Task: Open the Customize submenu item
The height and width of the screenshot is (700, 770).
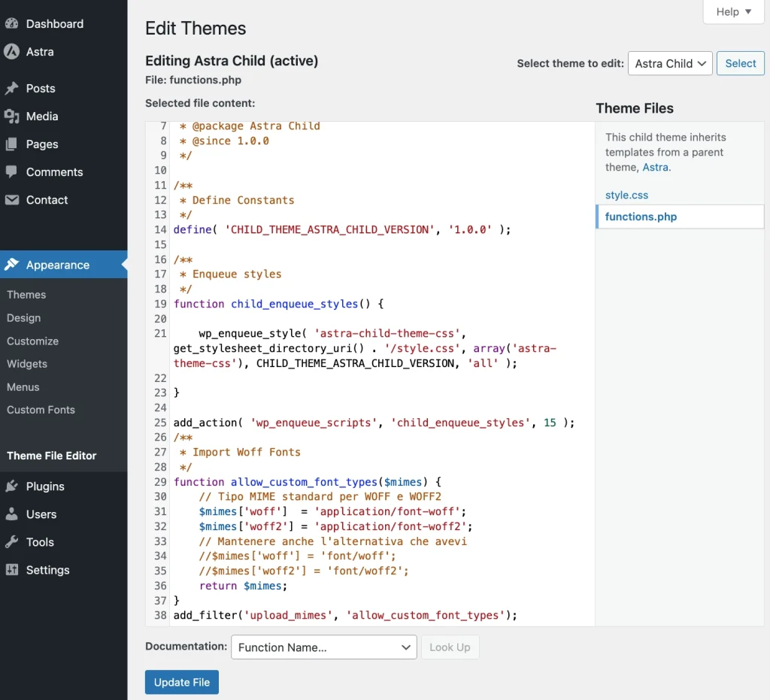Action: coord(32,341)
